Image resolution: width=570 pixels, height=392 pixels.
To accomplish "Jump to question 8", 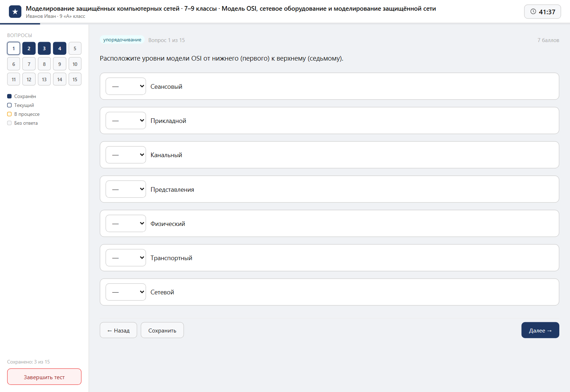I will pos(44,64).
